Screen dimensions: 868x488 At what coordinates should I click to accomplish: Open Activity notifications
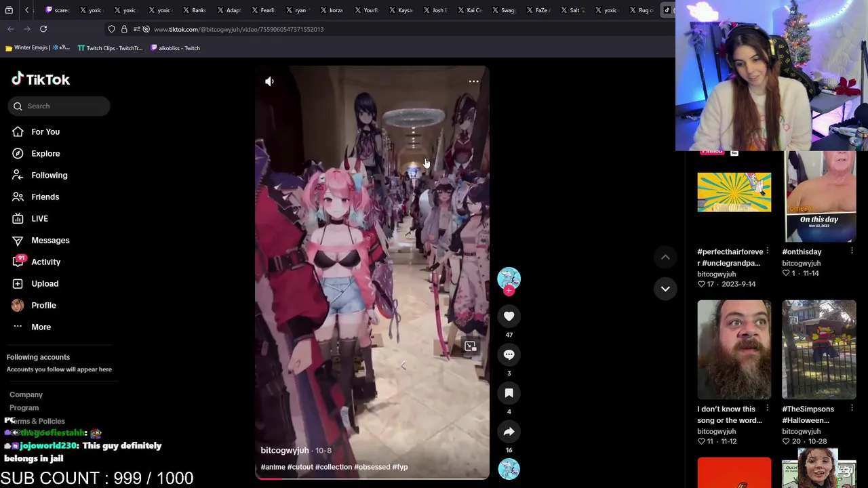(45, 262)
